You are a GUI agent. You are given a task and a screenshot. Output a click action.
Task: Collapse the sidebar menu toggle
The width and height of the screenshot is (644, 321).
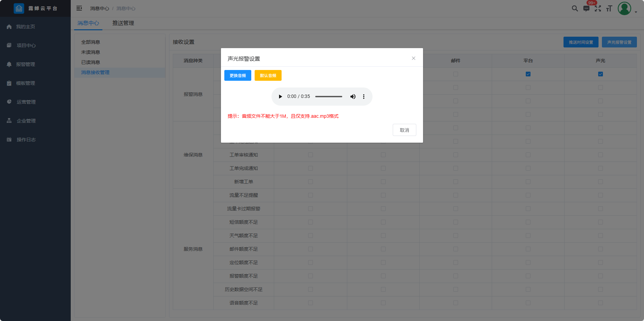[79, 8]
